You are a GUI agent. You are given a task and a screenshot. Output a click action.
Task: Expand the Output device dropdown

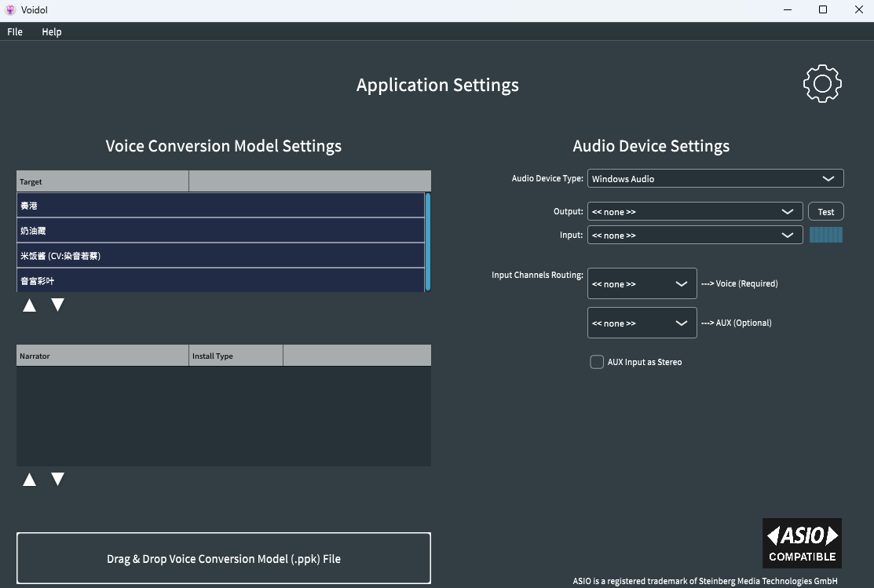point(694,211)
